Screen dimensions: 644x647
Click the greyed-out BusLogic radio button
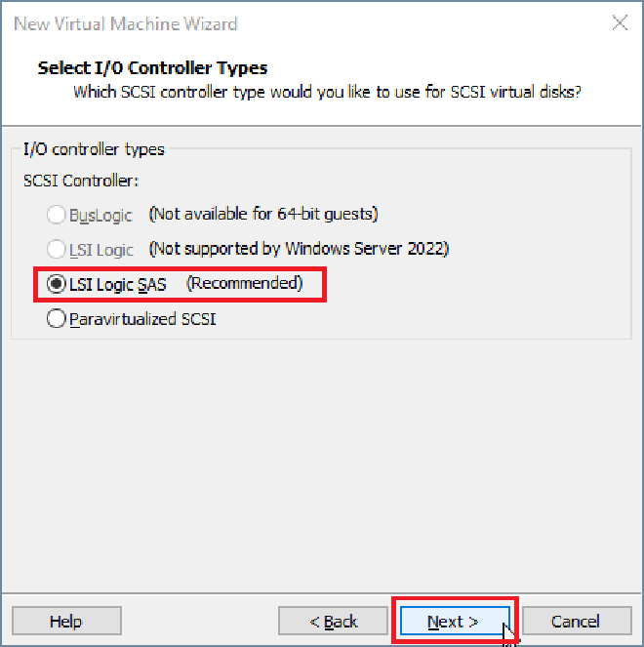(x=57, y=214)
